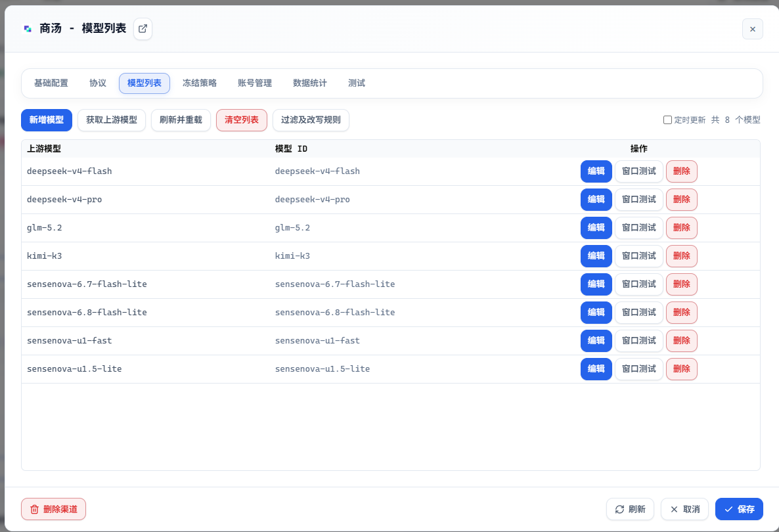Delete the deepseek-v4-pro model
The height and width of the screenshot is (532, 779).
(681, 200)
